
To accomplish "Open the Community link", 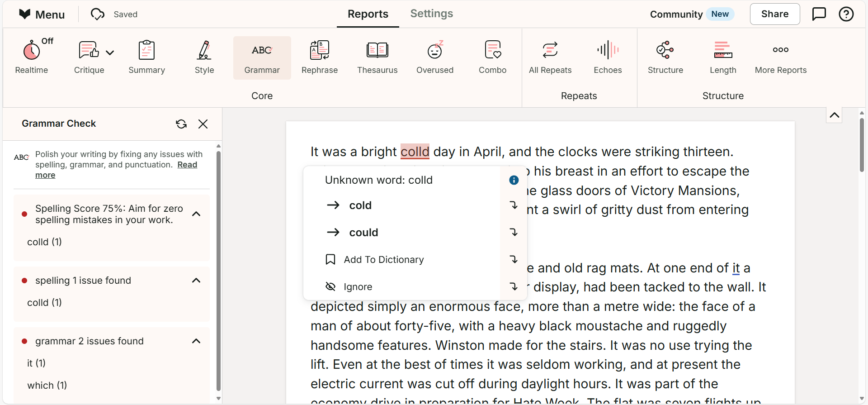I will coord(676,14).
